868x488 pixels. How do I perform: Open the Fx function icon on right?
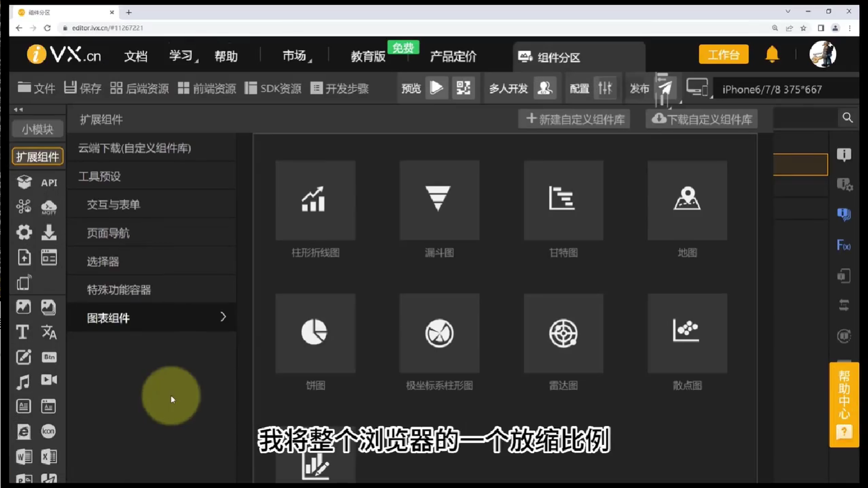pyautogui.click(x=844, y=245)
